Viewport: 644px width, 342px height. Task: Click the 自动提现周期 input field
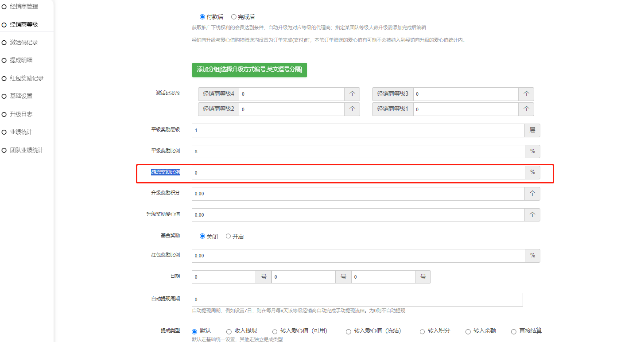[357, 299]
